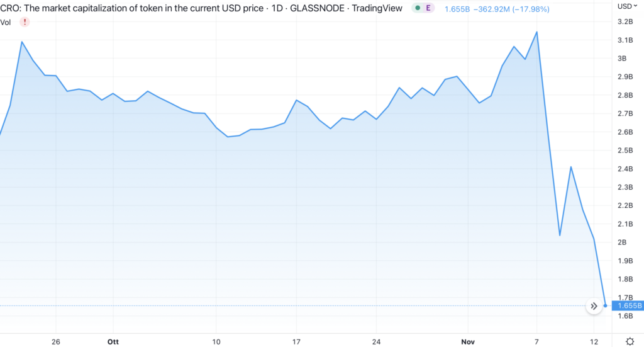Click the red exclamation warning icon beside Vol
The height and width of the screenshot is (347, 644).
point(25,22)
